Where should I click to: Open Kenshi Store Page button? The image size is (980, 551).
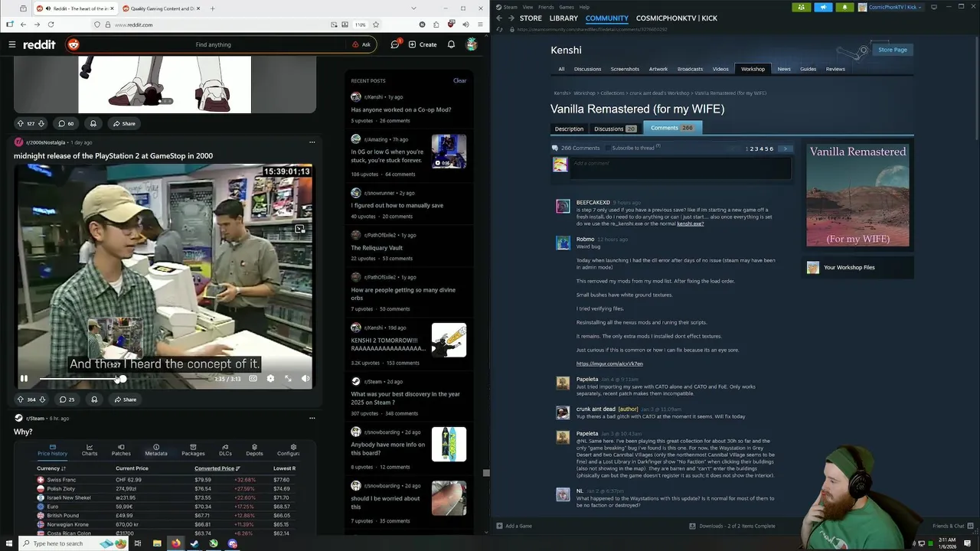click(892, 50)
